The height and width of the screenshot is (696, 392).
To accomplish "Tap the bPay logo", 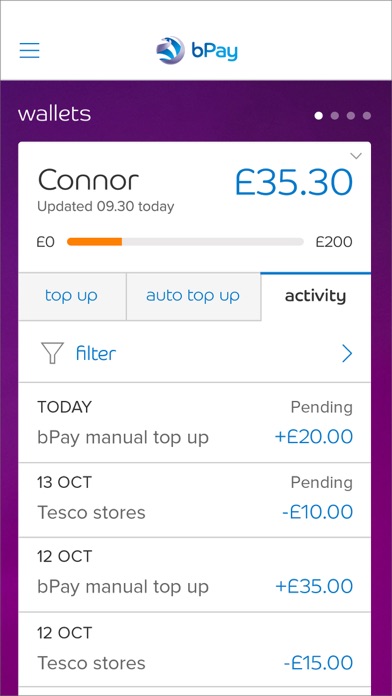I will (x=197, y=50).
